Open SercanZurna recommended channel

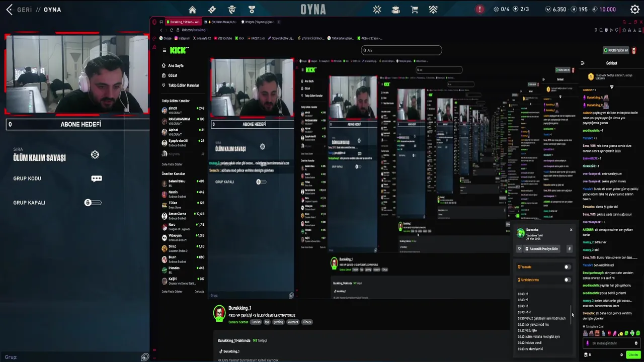coord(183,215)
